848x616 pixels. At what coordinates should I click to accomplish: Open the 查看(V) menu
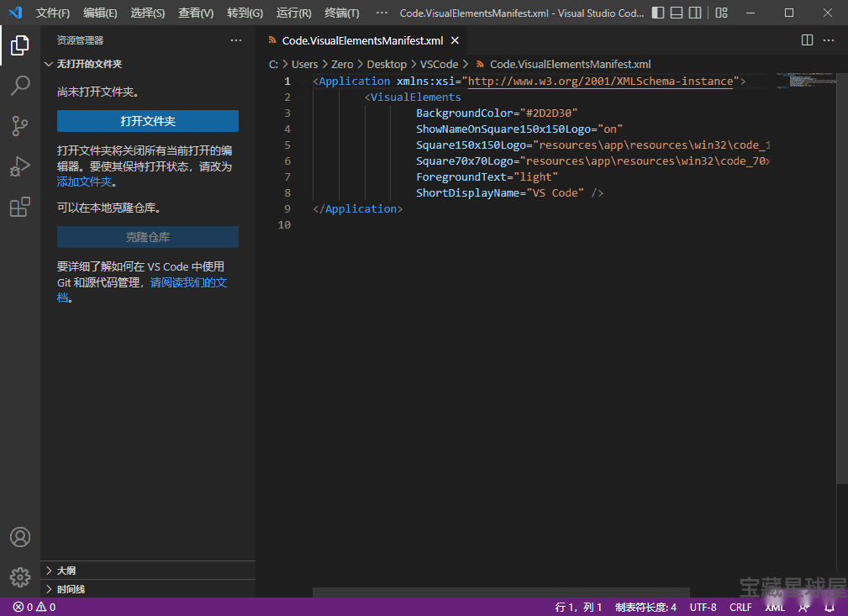196,13
